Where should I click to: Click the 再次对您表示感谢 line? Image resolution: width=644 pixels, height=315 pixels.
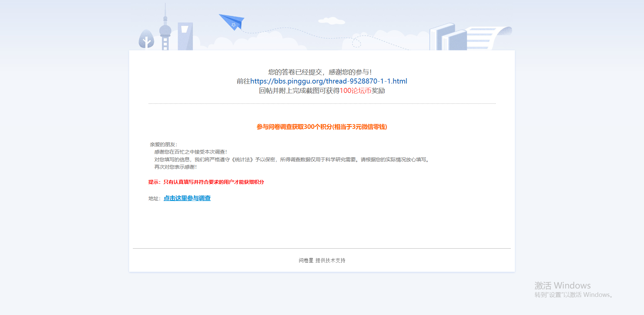175,167
